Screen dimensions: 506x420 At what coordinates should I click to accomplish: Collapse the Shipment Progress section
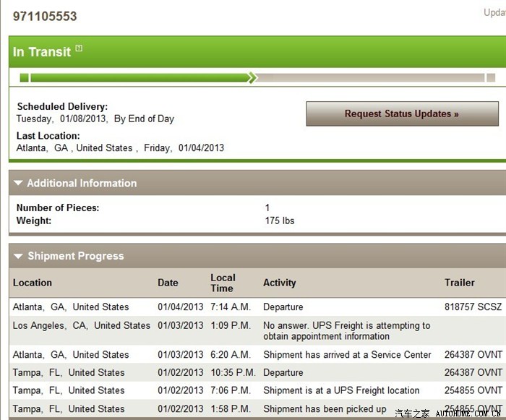(18, 257)
